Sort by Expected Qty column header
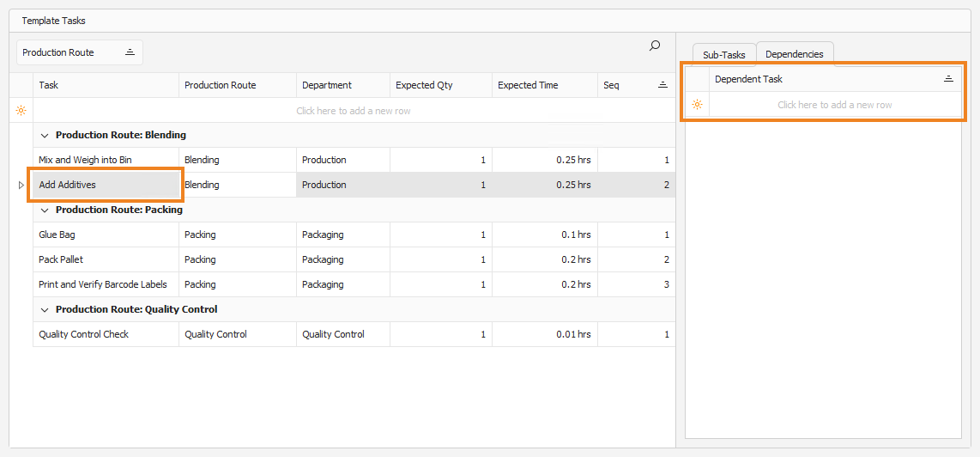Viewport: 980px width, 457px height. click(441, 85)
